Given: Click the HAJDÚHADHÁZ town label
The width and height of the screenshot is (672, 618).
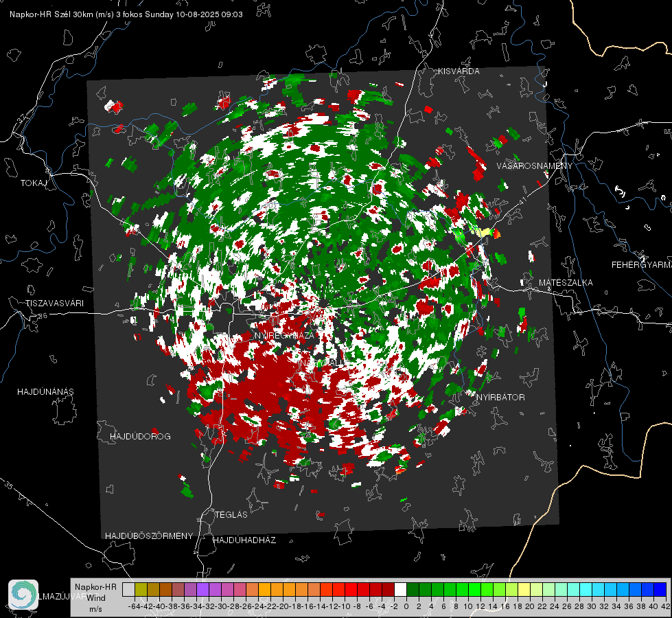Looking at the screenshot, I should pyautogui.click(x=245, y=540).
